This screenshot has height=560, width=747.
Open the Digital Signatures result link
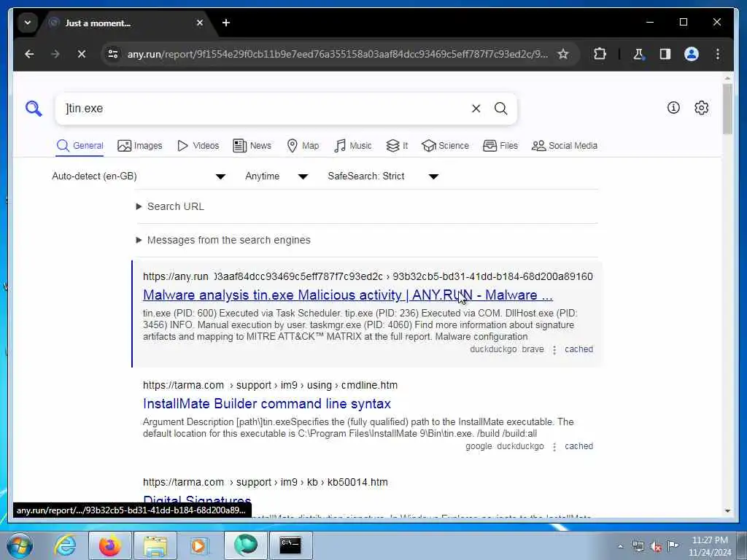tap(197, 501)
